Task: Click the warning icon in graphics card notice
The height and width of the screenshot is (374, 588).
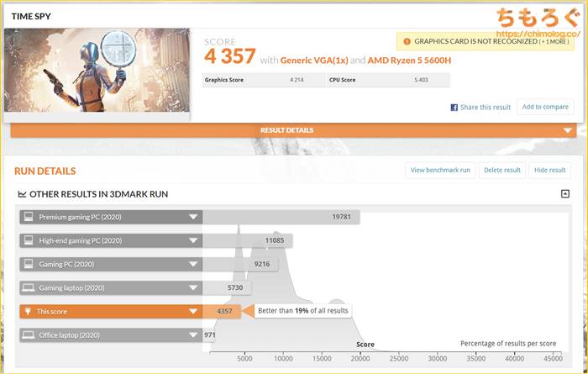Action: click(x=407, y=42)
